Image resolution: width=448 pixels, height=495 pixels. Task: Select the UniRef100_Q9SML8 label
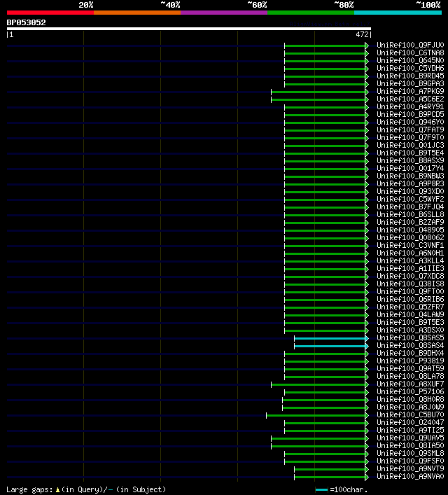pos(410,453)
